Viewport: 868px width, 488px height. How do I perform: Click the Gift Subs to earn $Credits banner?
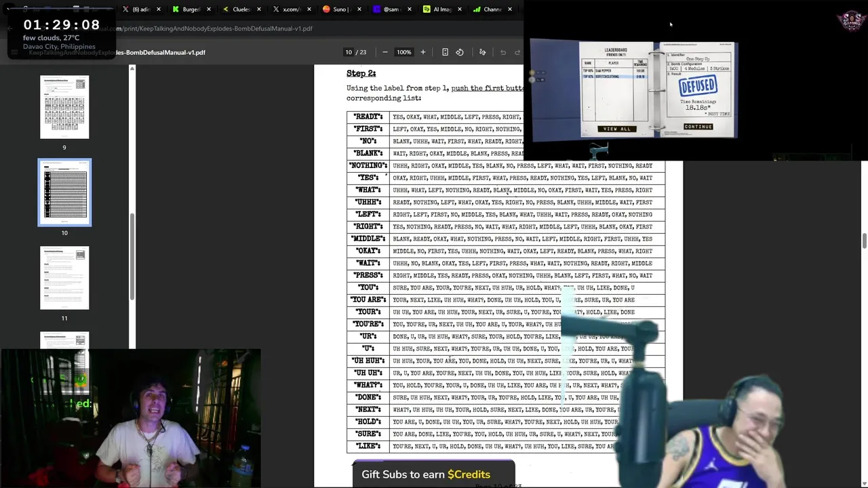tap(433, 474)
